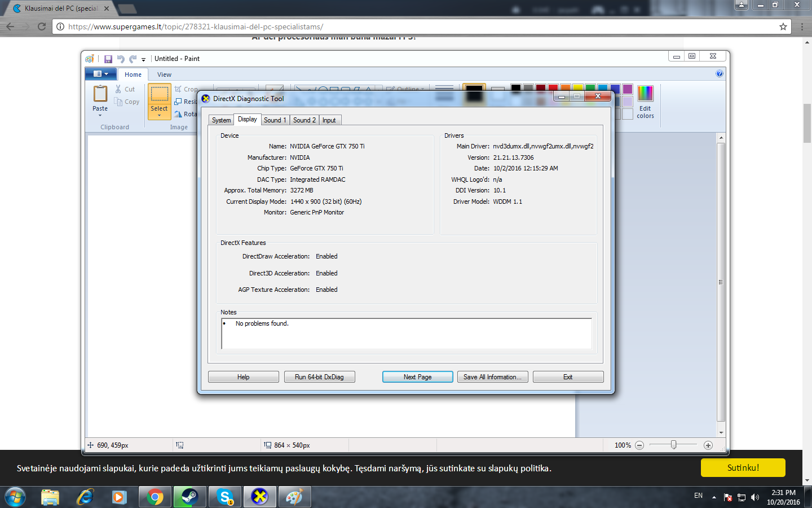The height and width of the screenshot is (508, 812).
Task: Show hidden system tray icons arrow
Action: coord(714,497)
